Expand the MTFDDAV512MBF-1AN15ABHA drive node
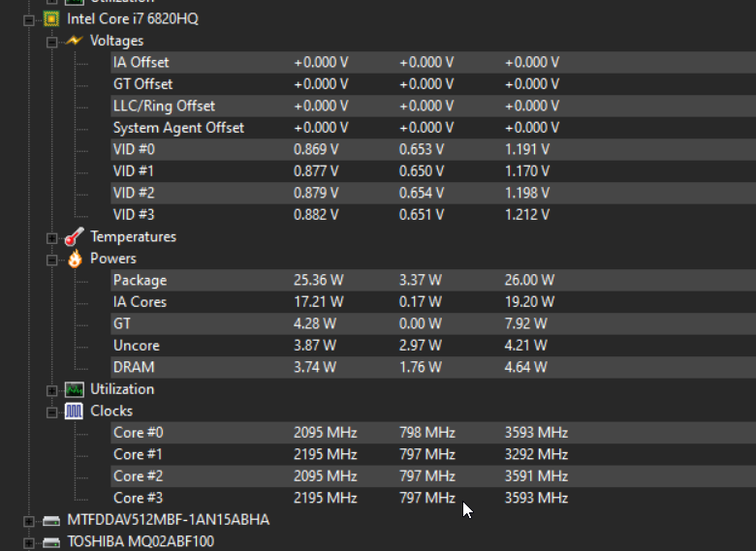756x551 pixels. [x=28, y=520]
